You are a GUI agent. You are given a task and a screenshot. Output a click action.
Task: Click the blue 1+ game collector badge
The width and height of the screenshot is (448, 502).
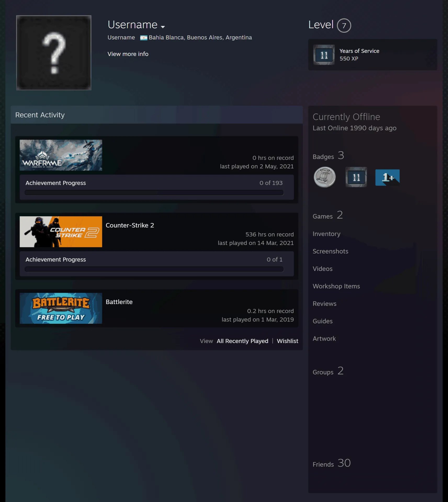coord(387,178)
